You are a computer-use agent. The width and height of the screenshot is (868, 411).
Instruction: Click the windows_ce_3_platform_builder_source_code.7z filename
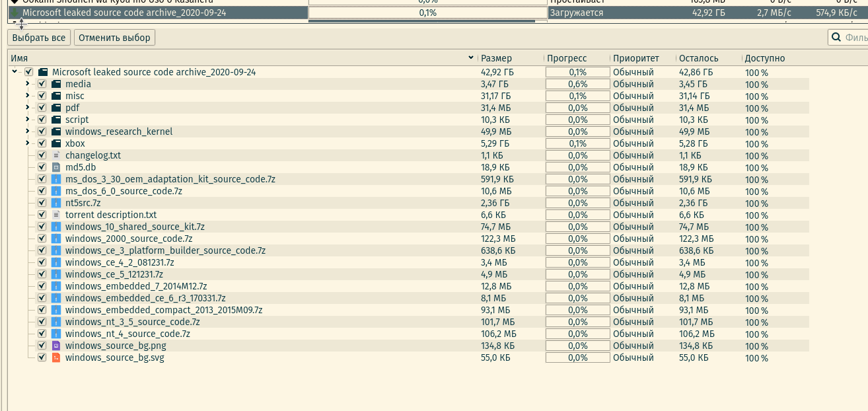tap(165, 250)
